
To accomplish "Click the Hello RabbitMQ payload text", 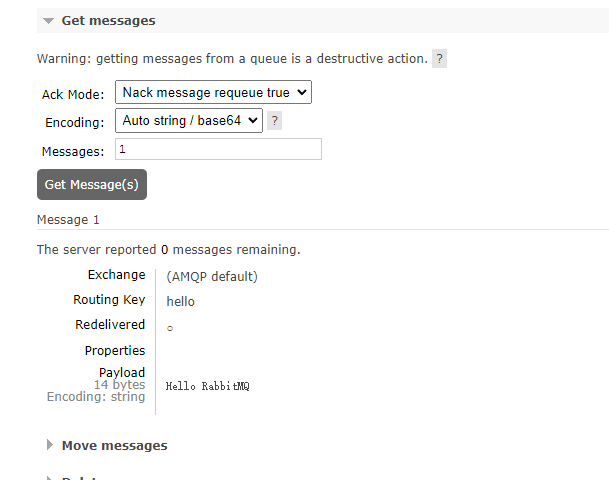I will pyautogui.click(x=208, y=386).
